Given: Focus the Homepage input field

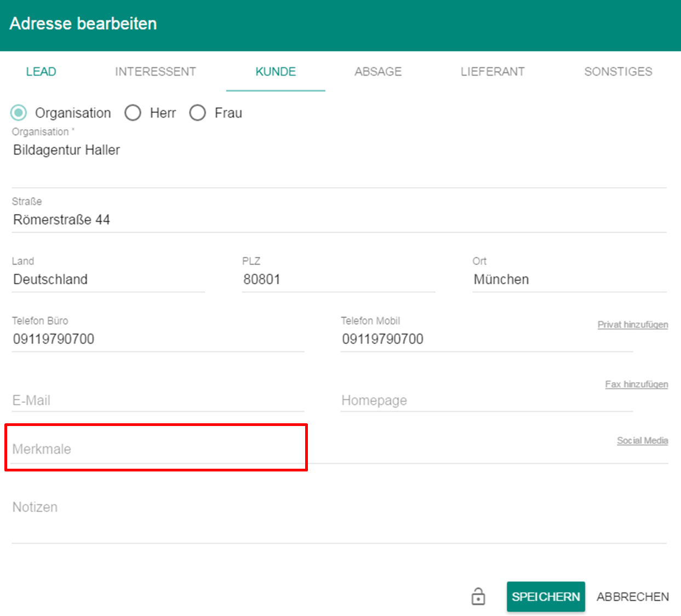Looking at the screenshot, I should (487, 400).
